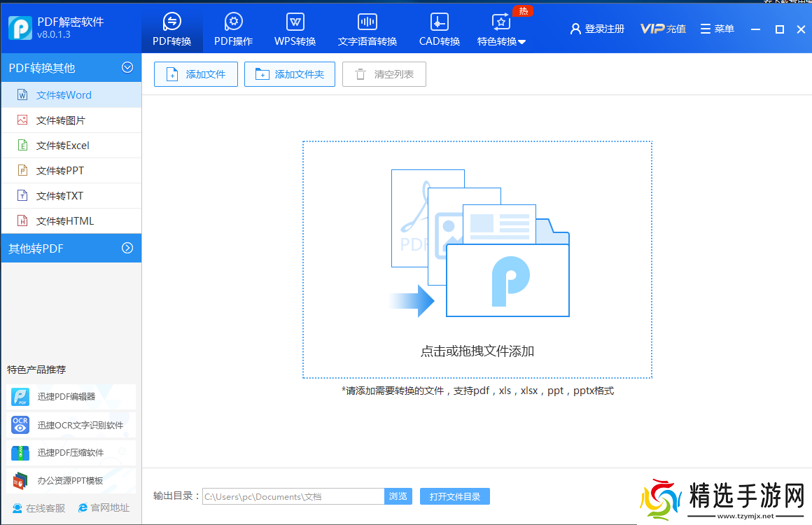Open the 文字语音转换 tab
The height and width of the screenshot is (525, 812).
point(367,28)
